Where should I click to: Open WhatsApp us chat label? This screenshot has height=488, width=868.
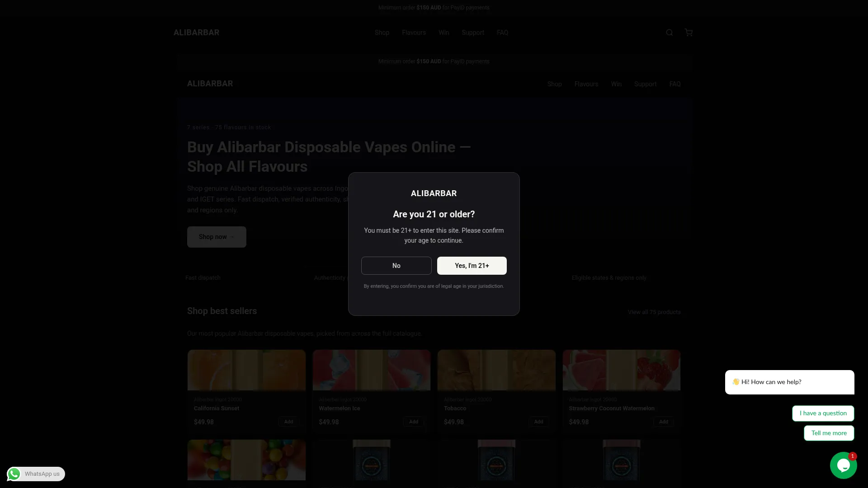click(x=42, y=474)
